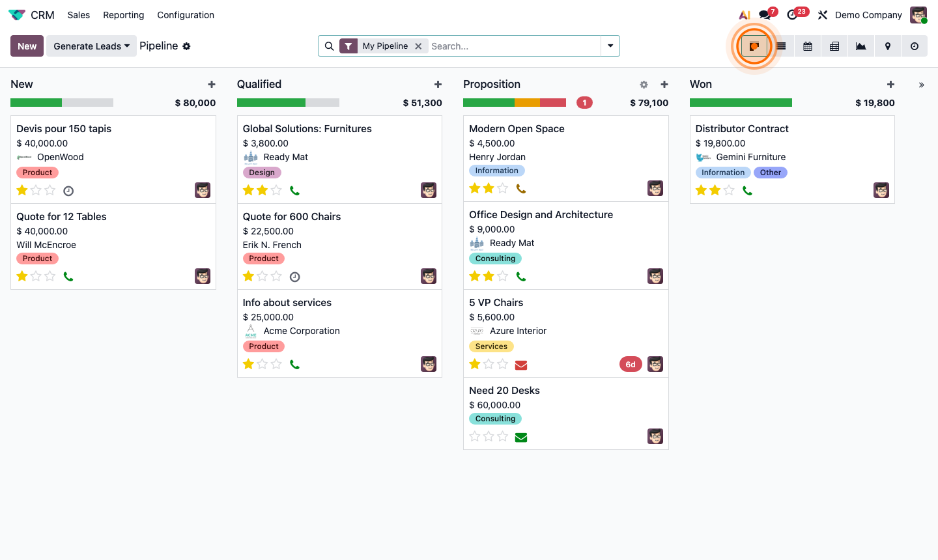938x560 pixels.
Task: Switch to pivot view
Action: pos(834,46)
